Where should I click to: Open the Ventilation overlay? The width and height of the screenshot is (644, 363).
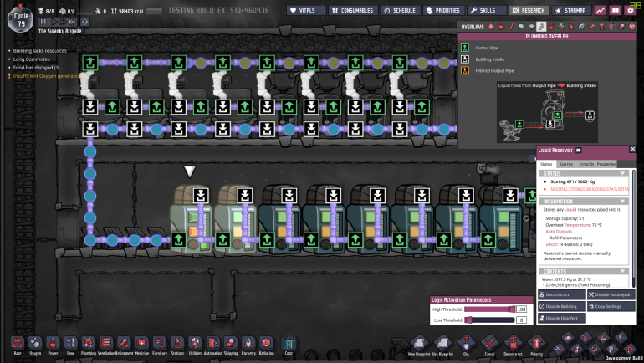pyautogui.click(x=552, y=27)
